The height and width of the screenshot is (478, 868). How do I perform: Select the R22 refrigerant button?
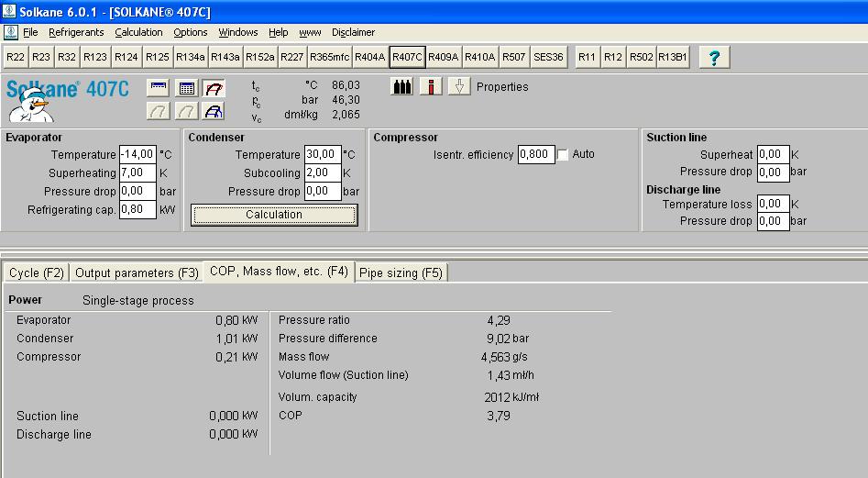16,57
